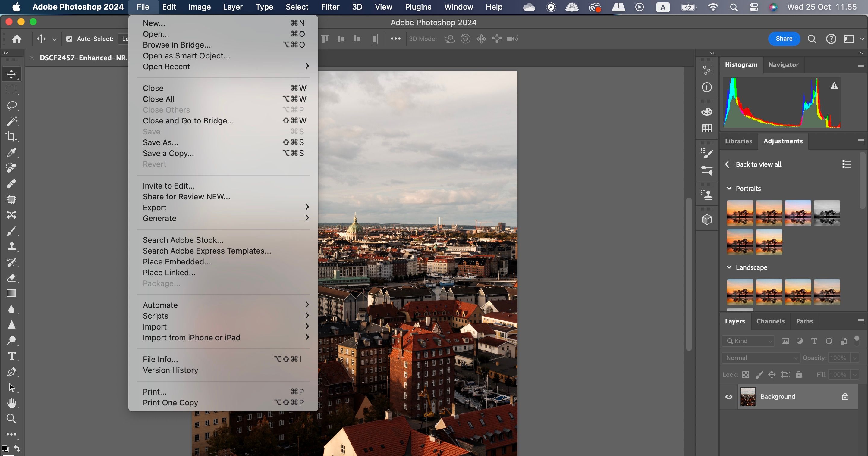868x456 pixels.
Task: Select Scripts from File menu
Action: pos(156,315)
